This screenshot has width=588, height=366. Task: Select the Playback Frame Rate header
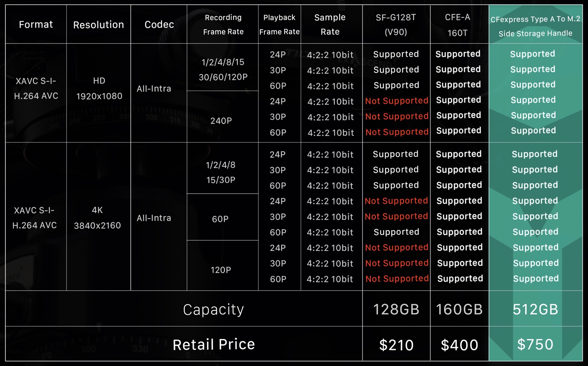[x=279, y=24]
